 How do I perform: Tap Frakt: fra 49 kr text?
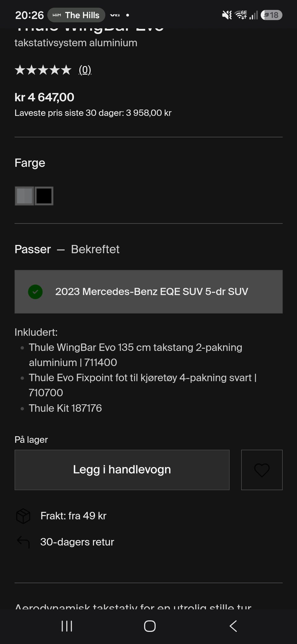coord(73,516)
